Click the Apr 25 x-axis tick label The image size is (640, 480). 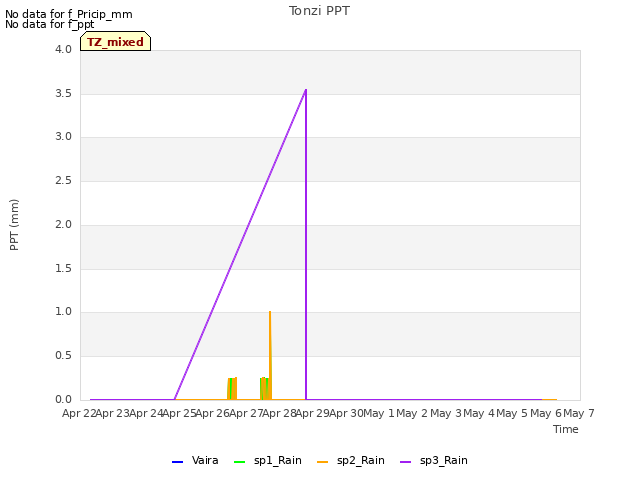[179, 413]
